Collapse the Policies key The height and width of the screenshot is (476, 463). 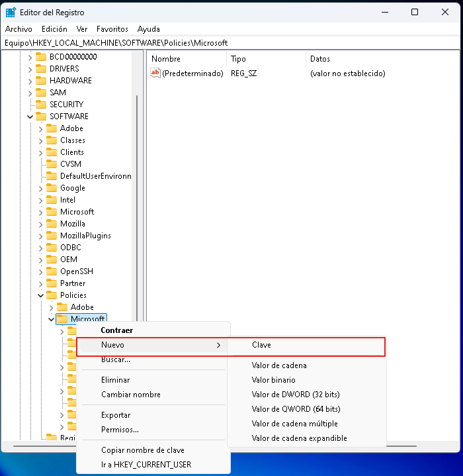tap(40, 295)
